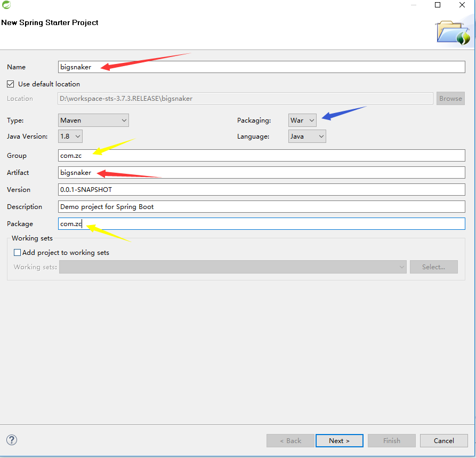476x458 pixels.
Task: Click the Version field with 0.0.1-SNAPSHOT
Action: tap(261, 189)
